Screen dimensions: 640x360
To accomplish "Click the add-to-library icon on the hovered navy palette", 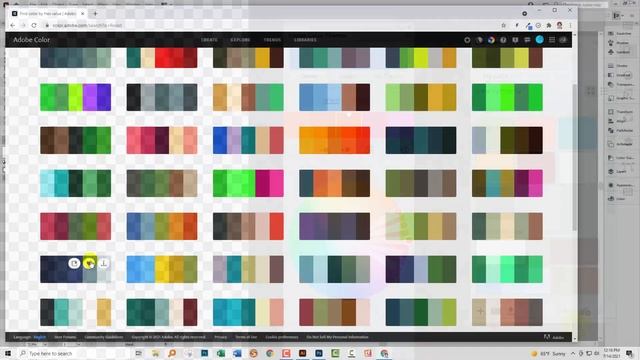I will 74,263.
